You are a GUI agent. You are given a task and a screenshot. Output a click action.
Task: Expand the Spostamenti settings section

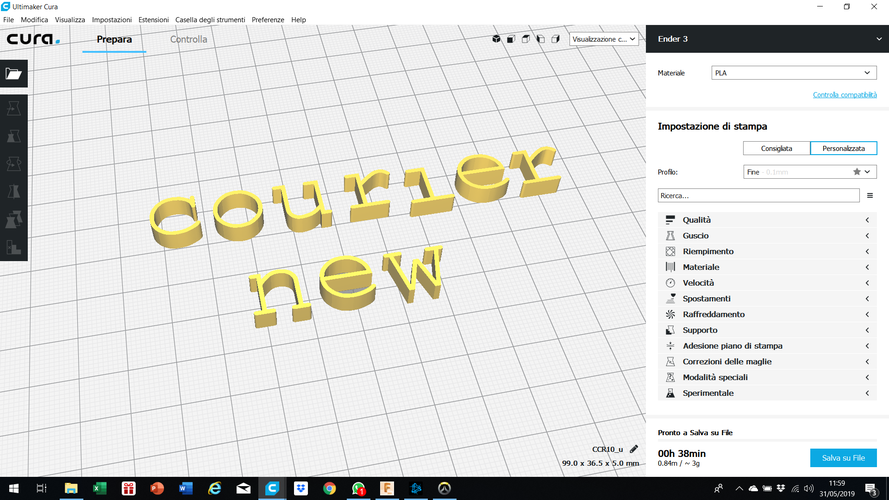[767, 299]
